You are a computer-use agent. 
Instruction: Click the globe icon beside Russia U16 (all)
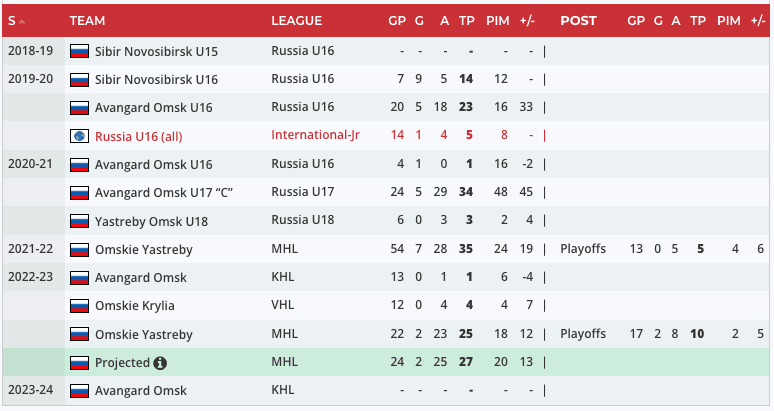pos(79,136)
